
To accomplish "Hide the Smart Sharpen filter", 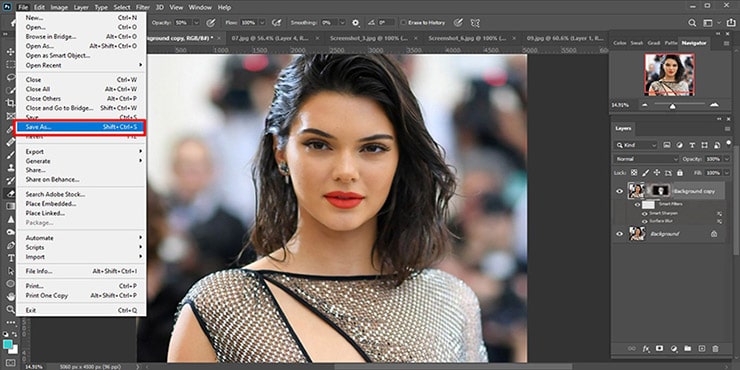I will [x=644, y=214].
